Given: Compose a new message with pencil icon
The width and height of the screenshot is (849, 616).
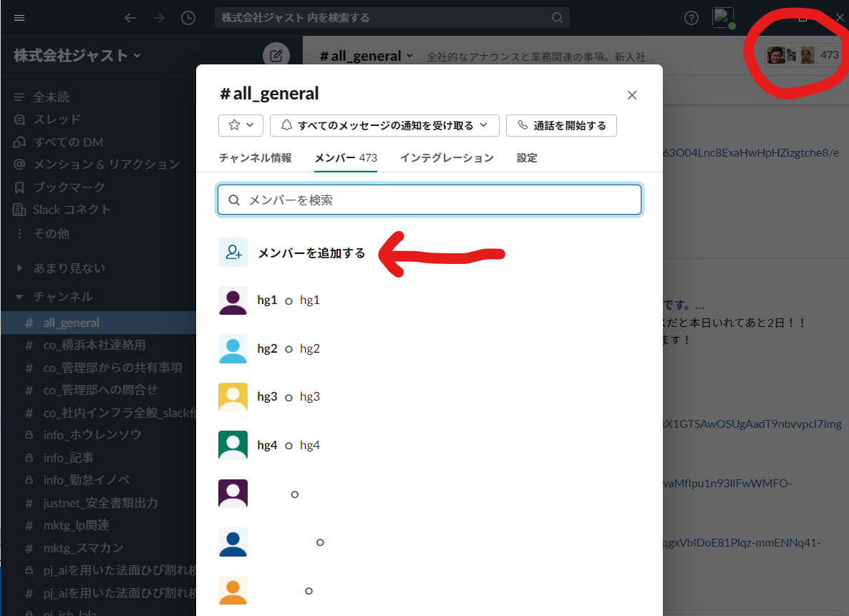Looking at the screenshot, I should click(276, 55).
